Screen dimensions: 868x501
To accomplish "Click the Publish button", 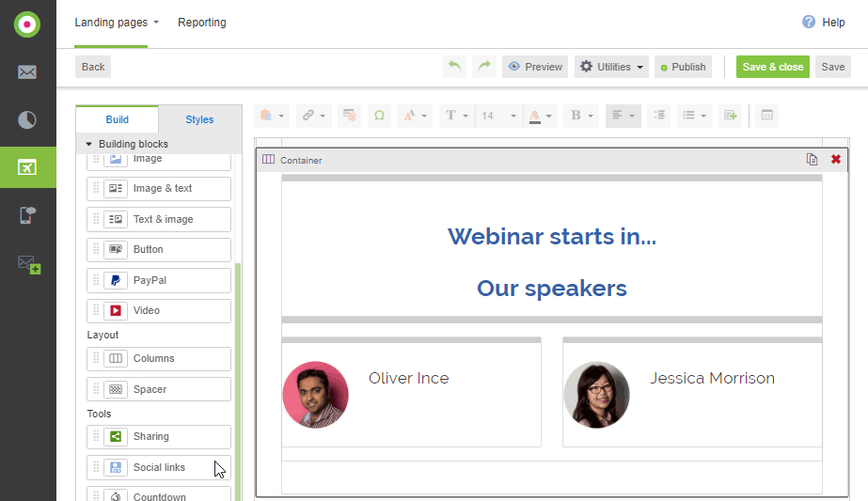I will (683, 67).
